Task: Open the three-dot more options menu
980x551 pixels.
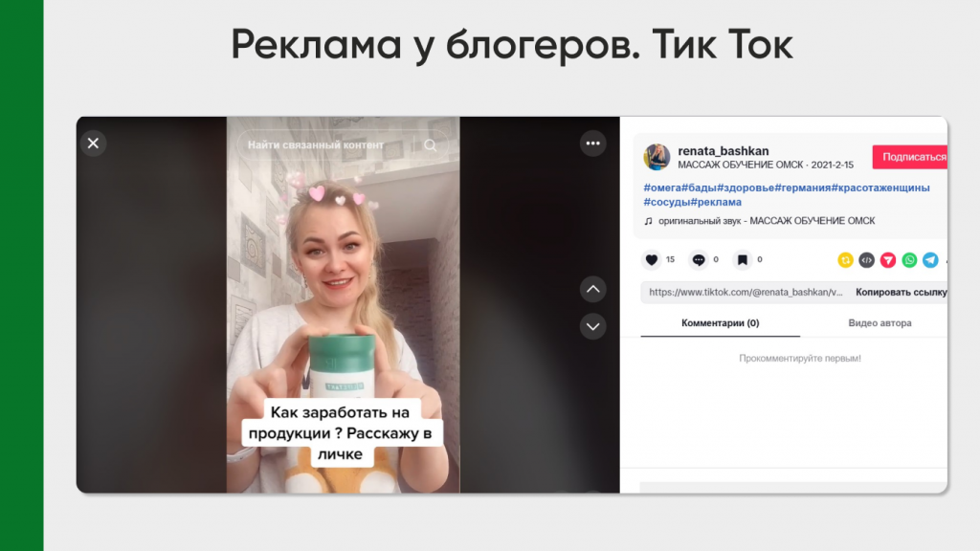Action: click(x=593, y=143)
